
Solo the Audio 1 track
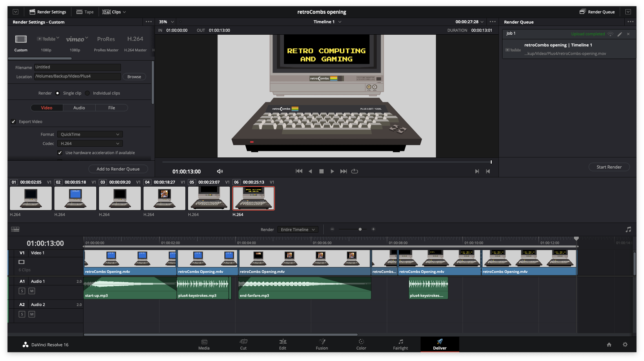click(22, 291)
